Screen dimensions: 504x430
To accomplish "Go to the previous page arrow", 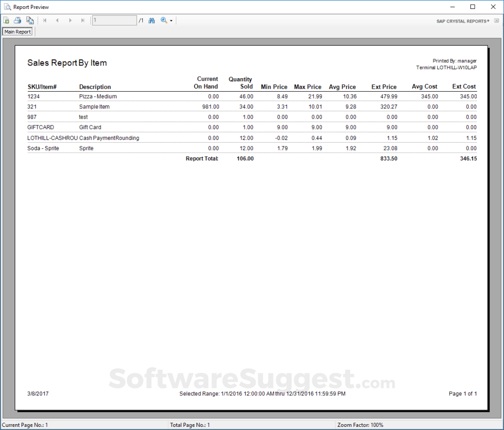I will (57, 20).
